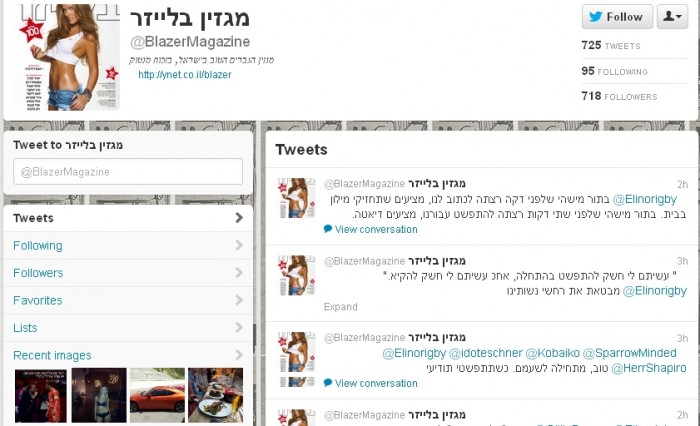Open the ynet.co.il/blazer profile link
The image size is (700, 426).
(x=185, y=75)
